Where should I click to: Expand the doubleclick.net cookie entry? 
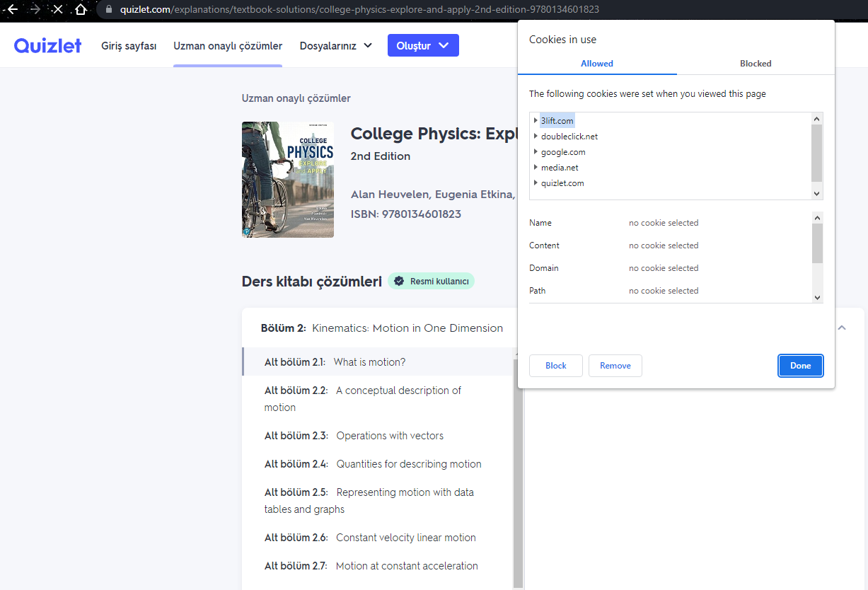point(536,137)
